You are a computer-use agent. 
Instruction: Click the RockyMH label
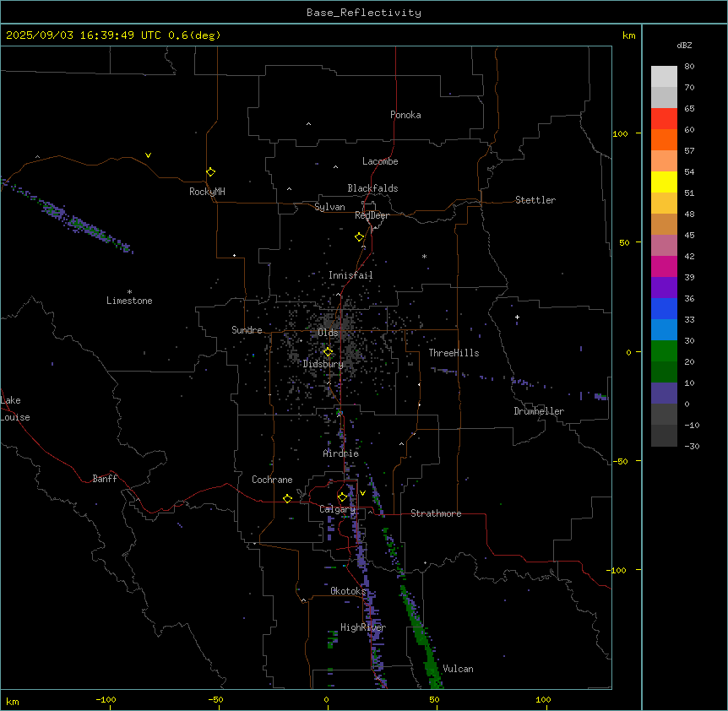(207, 192)
